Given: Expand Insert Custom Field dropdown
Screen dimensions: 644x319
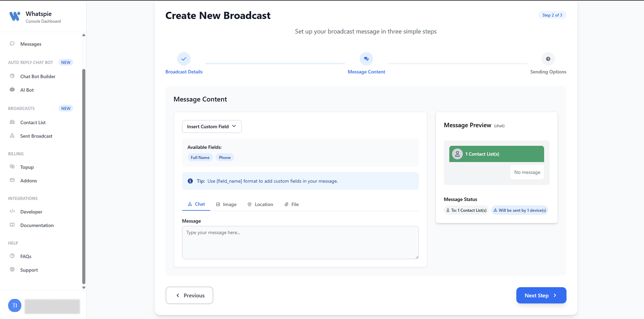Looking at the screenshot, I should [212, 126].
